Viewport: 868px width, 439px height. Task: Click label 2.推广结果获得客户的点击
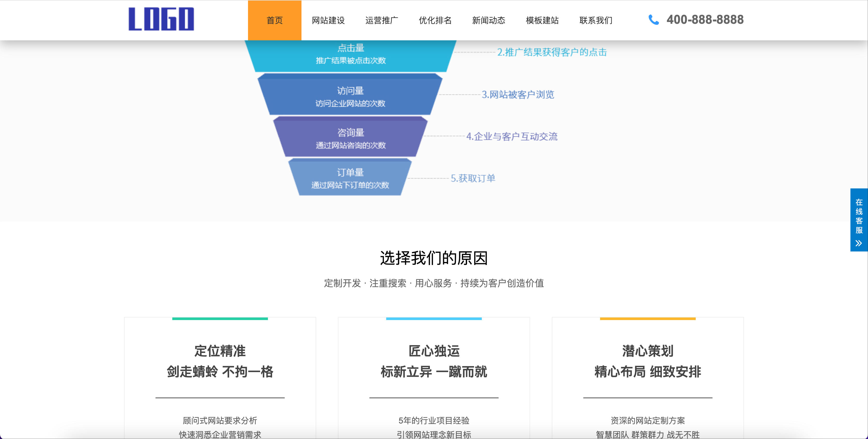click(x=552, y=52)
